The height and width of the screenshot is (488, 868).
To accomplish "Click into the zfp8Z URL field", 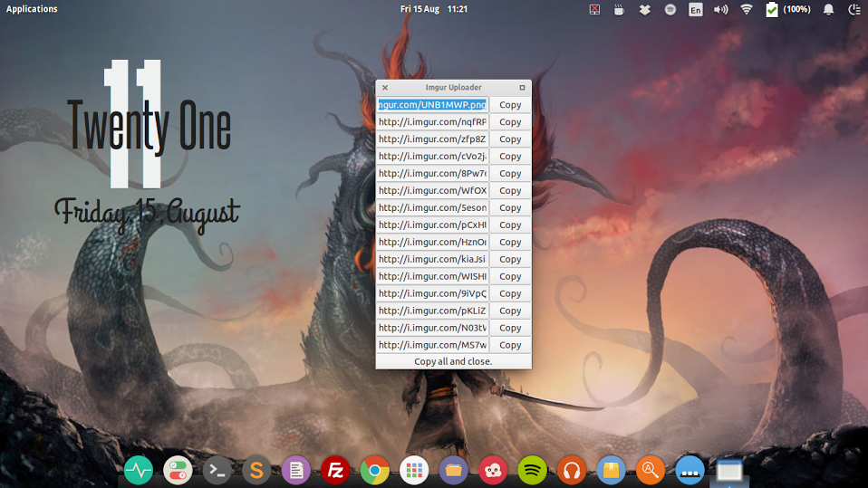I will (x=432, y=139).
